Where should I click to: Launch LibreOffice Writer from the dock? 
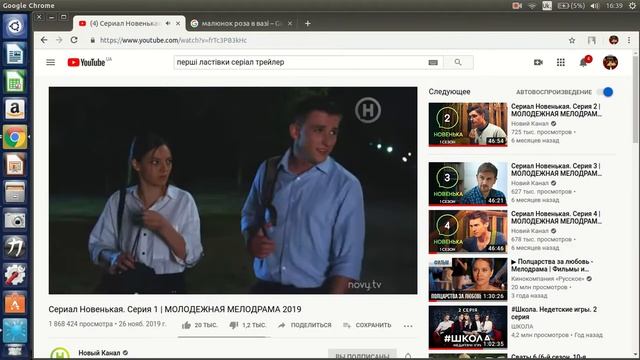click(x=15, y=54)
